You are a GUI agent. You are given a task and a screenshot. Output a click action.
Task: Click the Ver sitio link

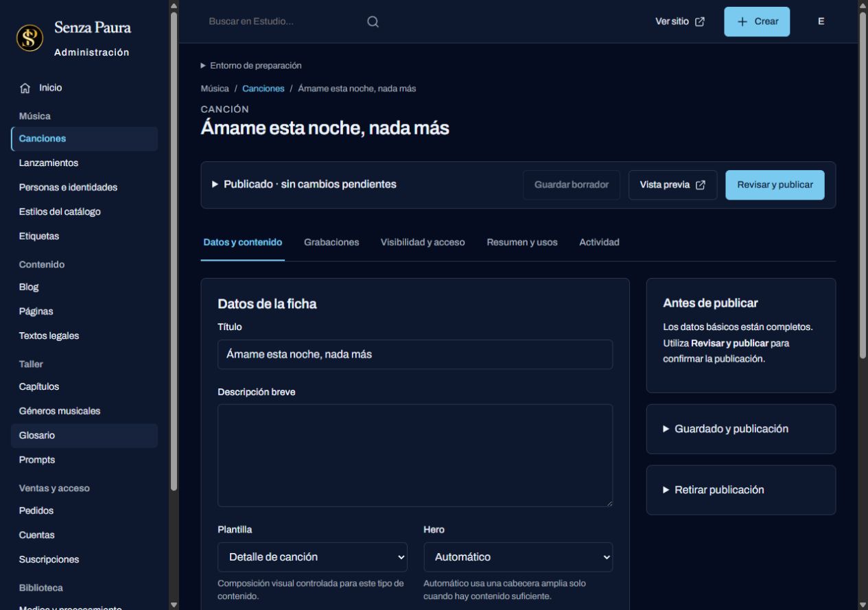point(681,21)
